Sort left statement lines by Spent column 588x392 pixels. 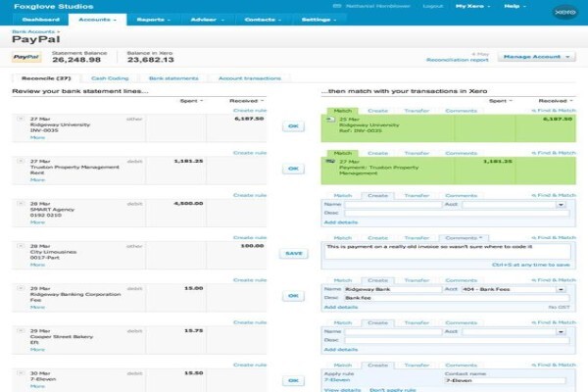(x=191, y=101)
